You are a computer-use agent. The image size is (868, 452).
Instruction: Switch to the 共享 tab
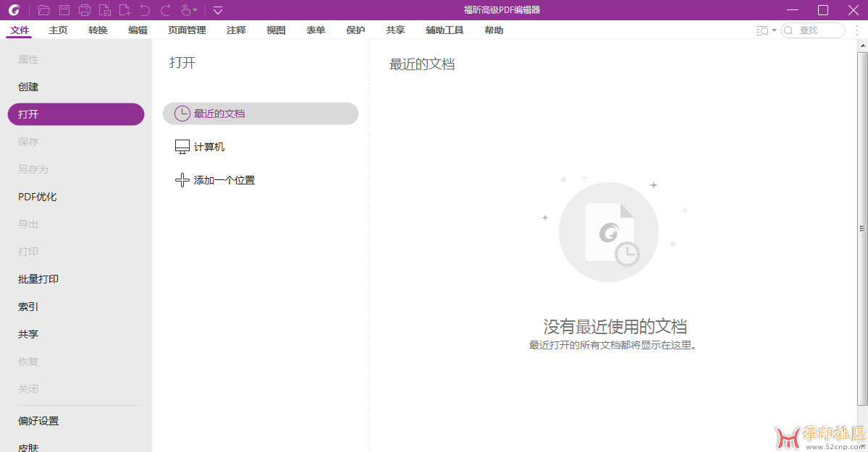pos(395,30)
